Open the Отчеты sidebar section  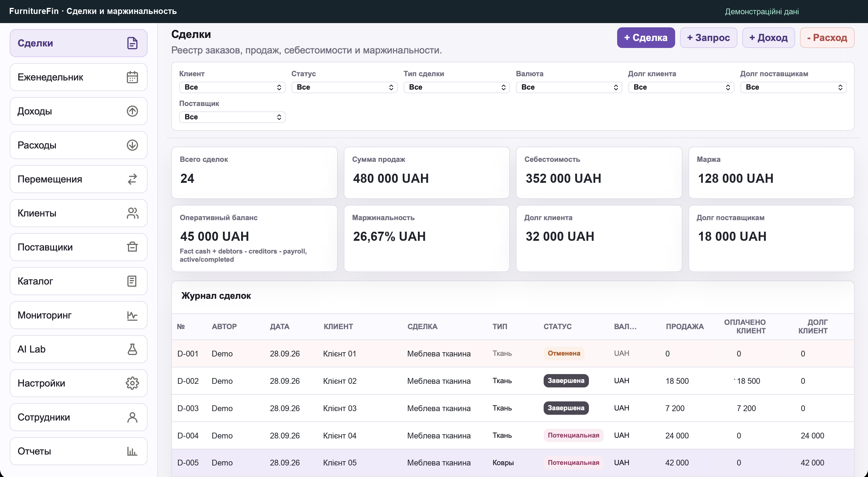(79, 451)
